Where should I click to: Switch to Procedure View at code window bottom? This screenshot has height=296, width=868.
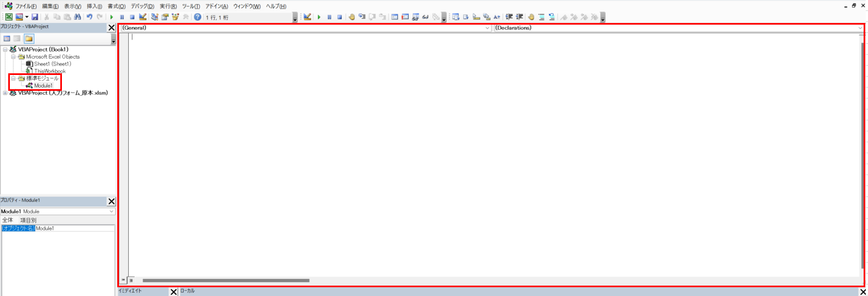(x=123, y=280)
